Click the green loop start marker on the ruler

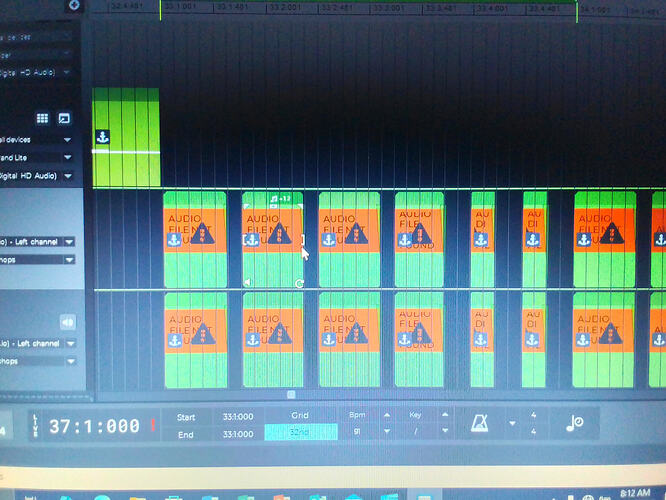[161, 10]
